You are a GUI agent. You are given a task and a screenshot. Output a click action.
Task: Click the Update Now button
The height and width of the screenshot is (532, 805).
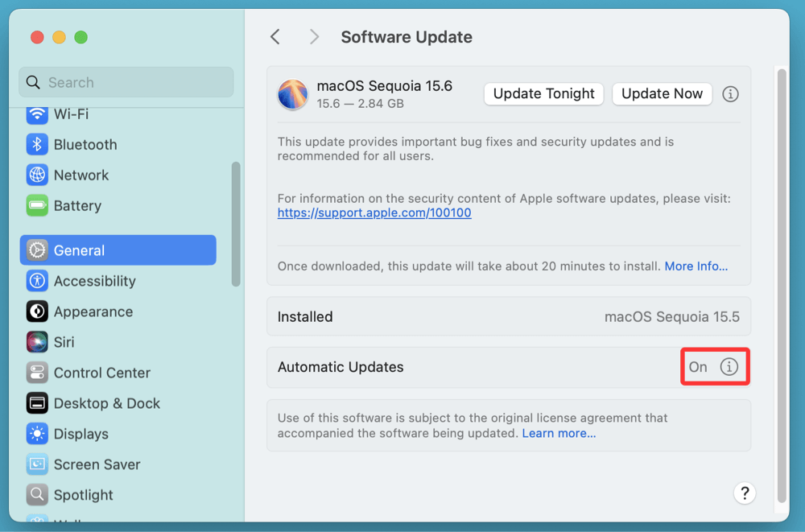[662, 93]
